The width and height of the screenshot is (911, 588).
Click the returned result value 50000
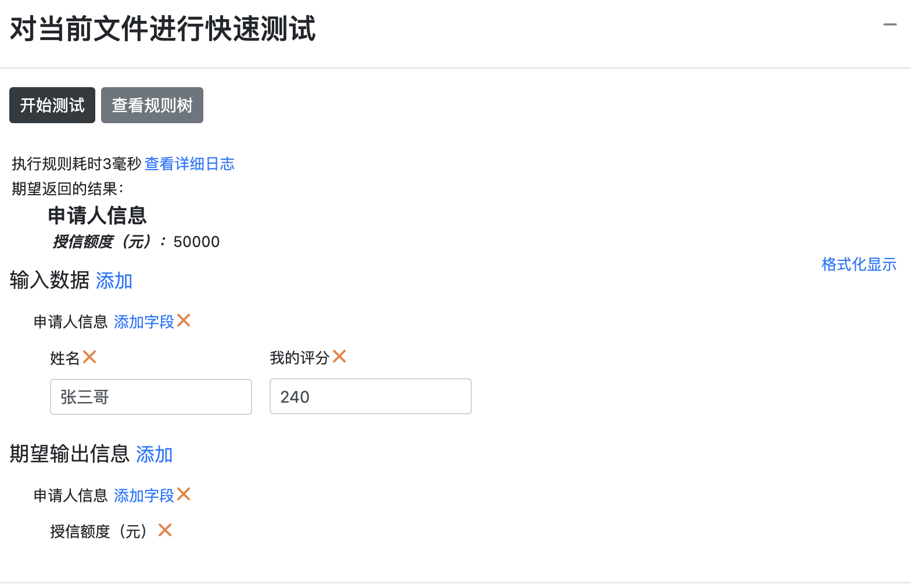coord(196,242)
